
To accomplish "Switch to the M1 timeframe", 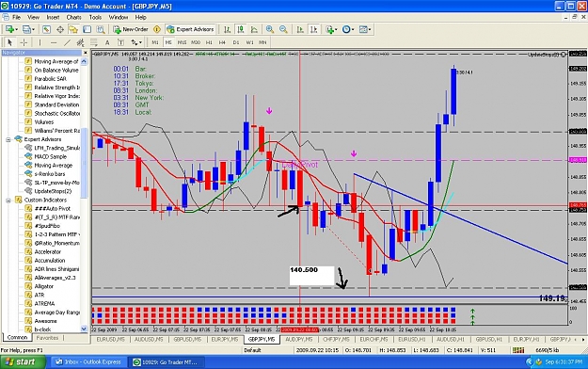I will click(155, 42).
